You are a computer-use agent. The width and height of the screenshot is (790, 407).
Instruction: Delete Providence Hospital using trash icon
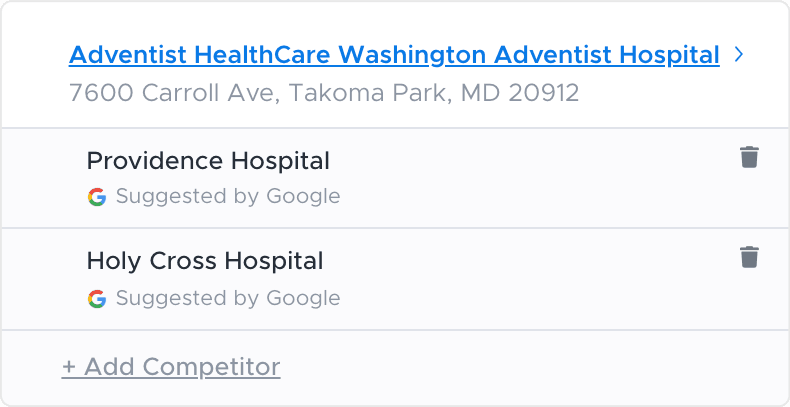pos(749,157)
